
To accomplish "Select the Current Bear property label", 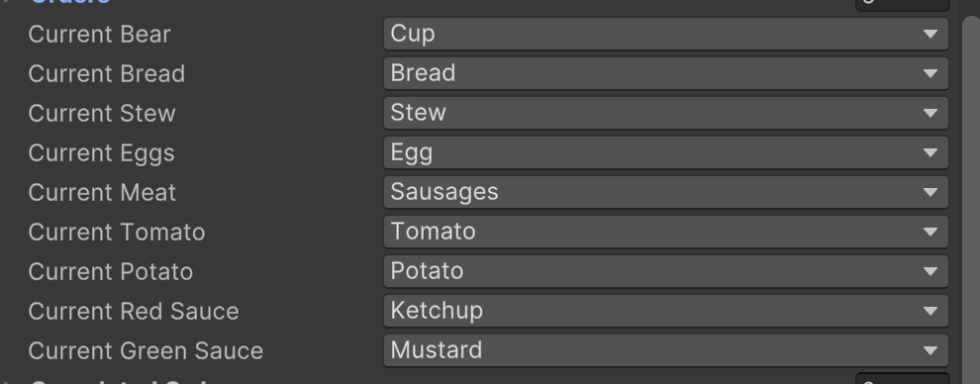I will click(x=99, y=35).
